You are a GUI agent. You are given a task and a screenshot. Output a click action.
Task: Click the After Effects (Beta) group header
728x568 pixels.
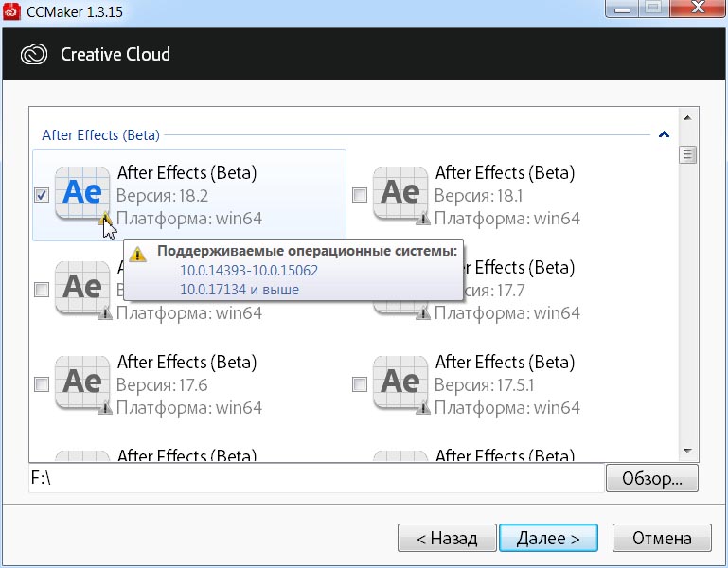coord(100,135)
